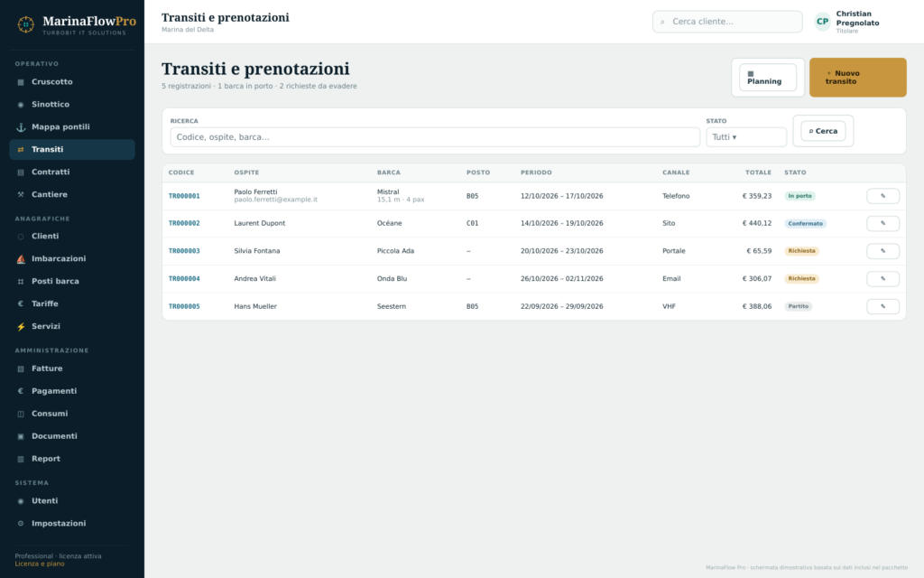Click the VHF channel cell
Viewport: 924px width, 578px height.
click(x=669, y=306)
